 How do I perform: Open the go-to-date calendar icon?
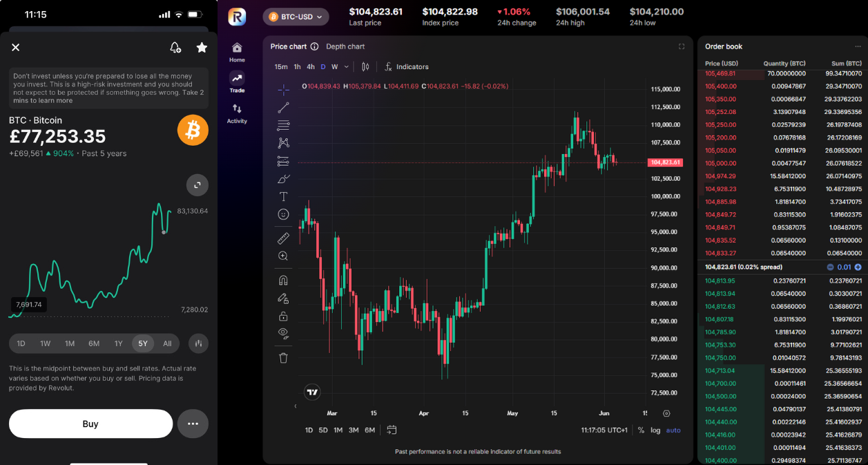click(x=392, y=430)
